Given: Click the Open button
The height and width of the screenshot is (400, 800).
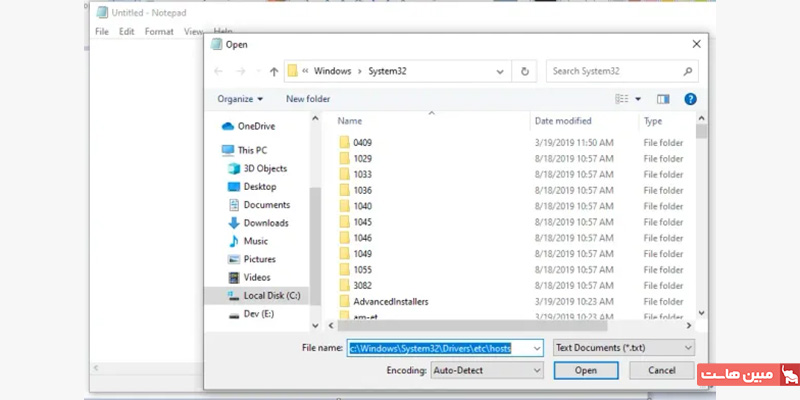Looking at the screenshot, I should click(x=586, y=370).
